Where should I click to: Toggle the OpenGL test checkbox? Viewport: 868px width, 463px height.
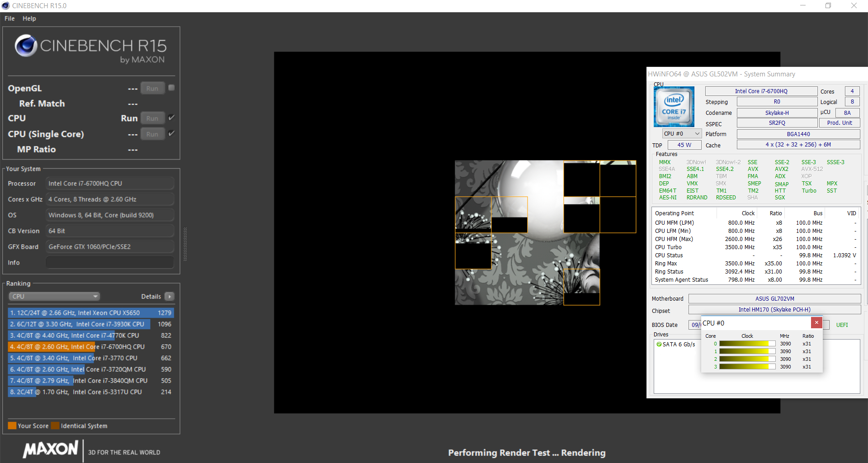(x=171, y=88)
